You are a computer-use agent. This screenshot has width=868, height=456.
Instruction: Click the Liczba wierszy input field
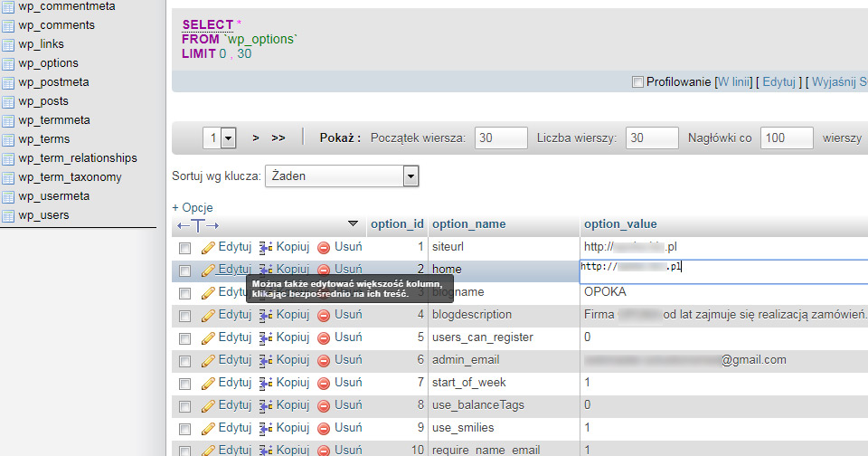[x=652, y=138]
